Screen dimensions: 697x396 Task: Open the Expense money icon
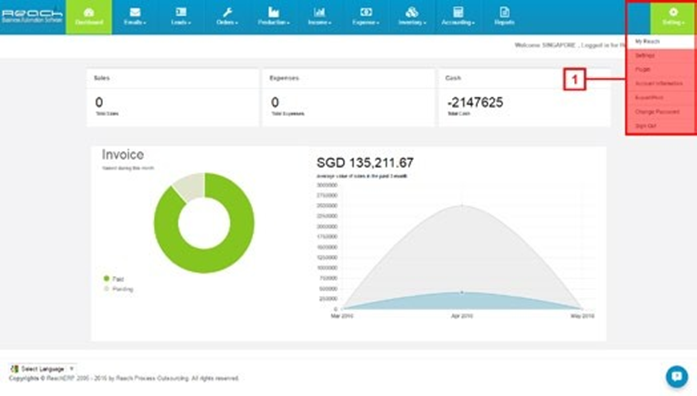[x=366, y=12]
